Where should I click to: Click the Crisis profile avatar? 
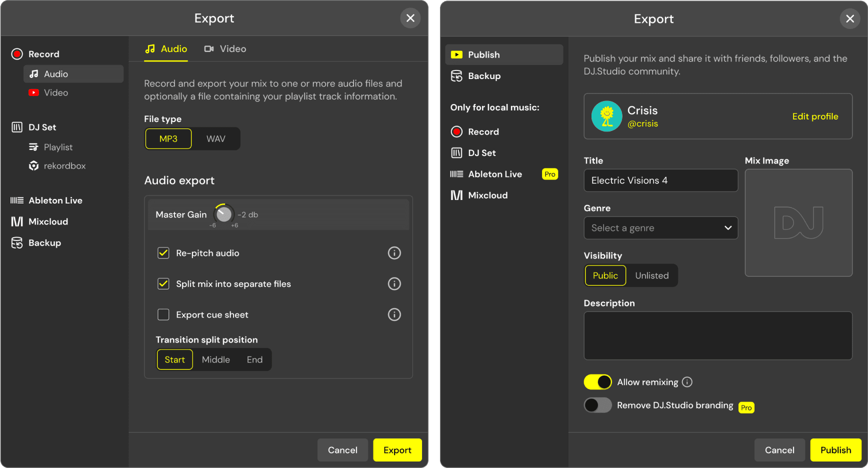(x=607, y=116)
